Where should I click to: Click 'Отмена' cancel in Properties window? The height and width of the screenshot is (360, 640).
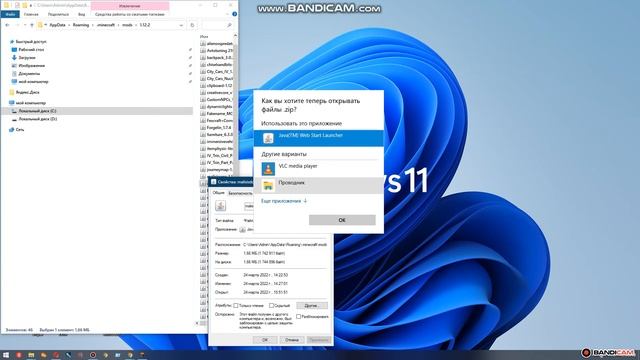tap(292, 340)
